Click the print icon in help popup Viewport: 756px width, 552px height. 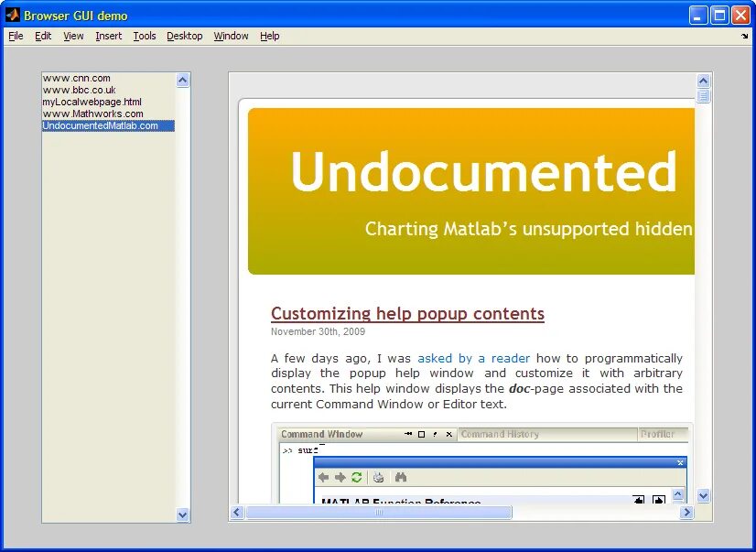tap(379, 477)
